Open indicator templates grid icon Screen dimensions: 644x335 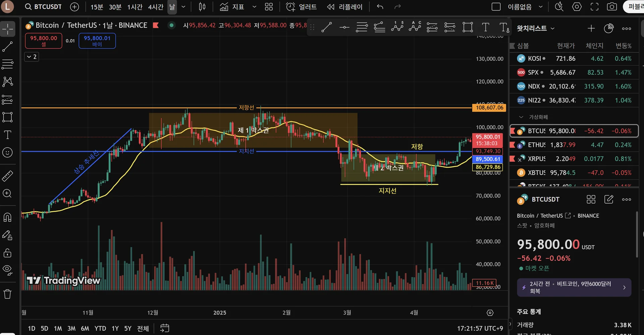pyautogui.click(x=269, y=7)
